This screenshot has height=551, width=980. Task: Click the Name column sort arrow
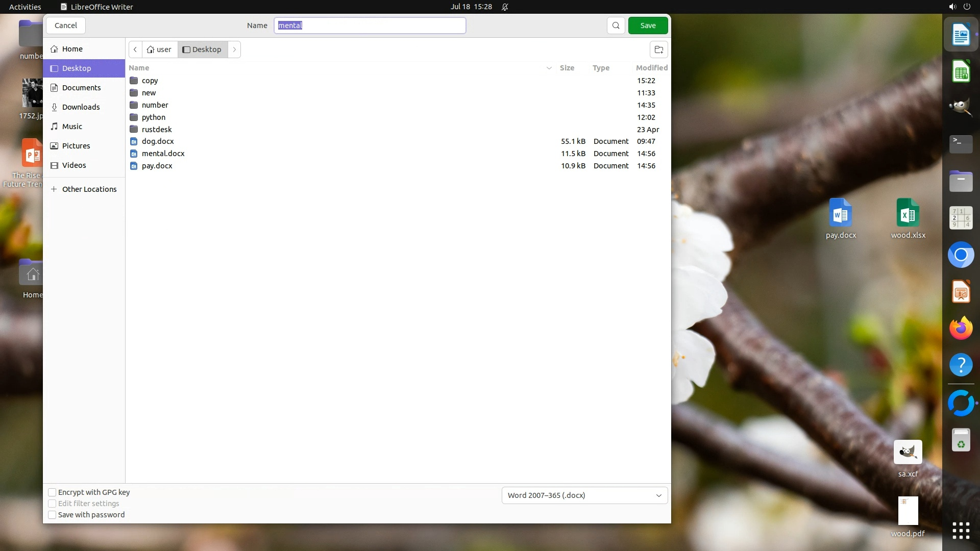point(549,68)
